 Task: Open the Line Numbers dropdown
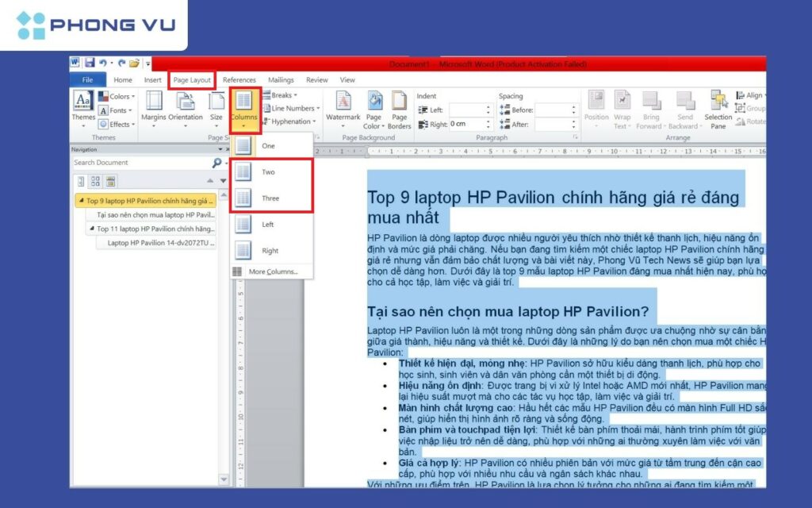pyautogui.click(x=293, y=109)
